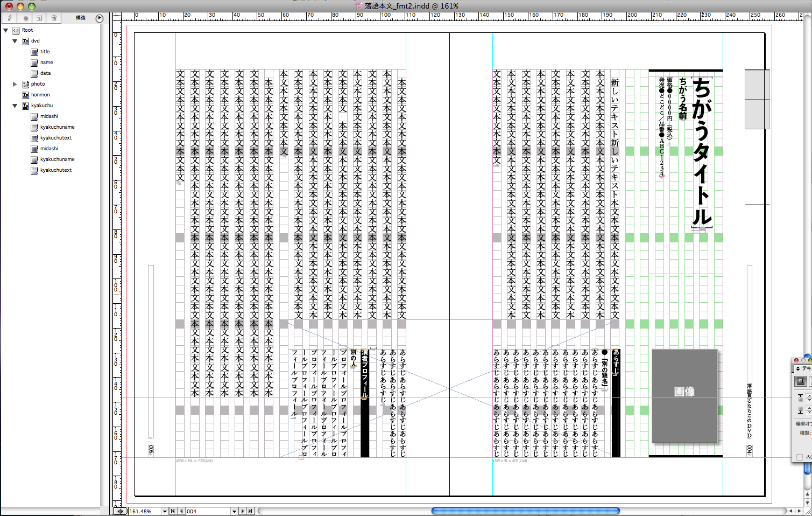
Task: Select the last kyakuchutext element
Action: (x=56, y=170)
